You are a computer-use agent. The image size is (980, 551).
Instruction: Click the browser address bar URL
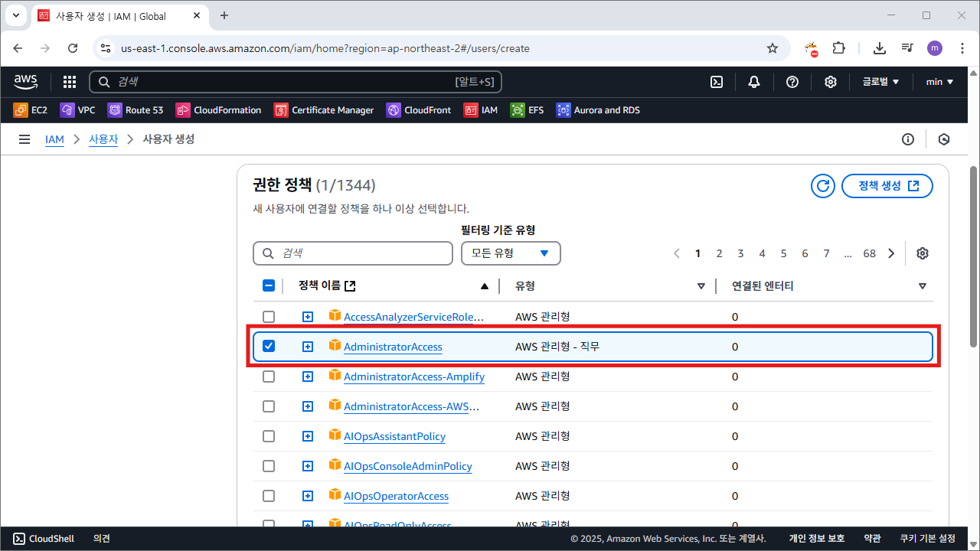(x=325, y=48)
